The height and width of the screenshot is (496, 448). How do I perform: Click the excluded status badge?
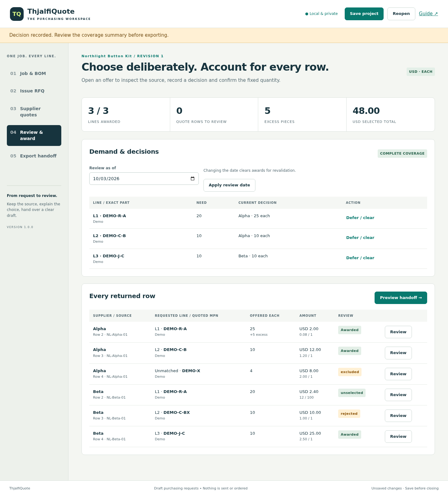click(x=350, y=372)
